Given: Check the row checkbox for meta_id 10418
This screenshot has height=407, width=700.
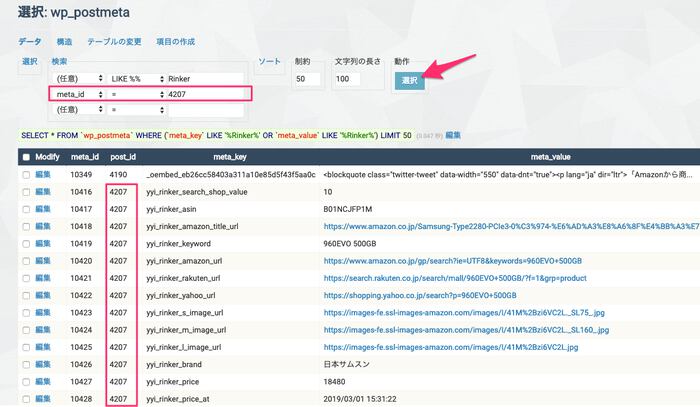Looking at the screenshot, I should pos(26,226).
